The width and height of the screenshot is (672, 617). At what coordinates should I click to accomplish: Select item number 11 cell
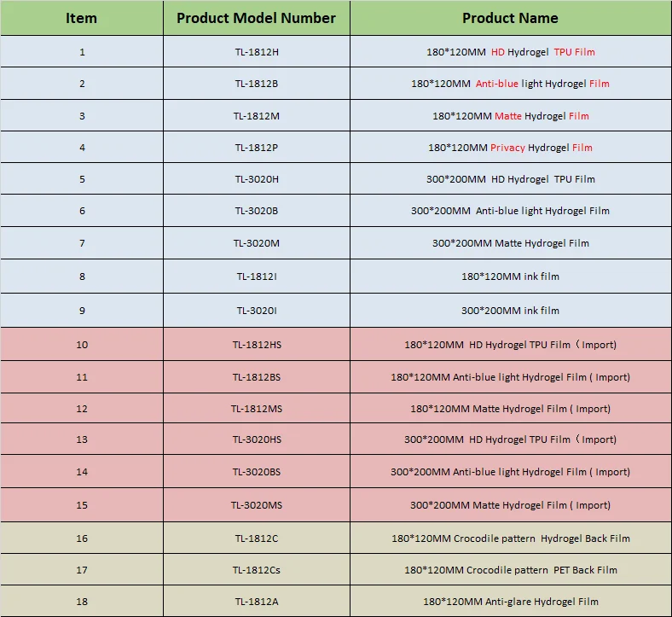pos(82,377)
